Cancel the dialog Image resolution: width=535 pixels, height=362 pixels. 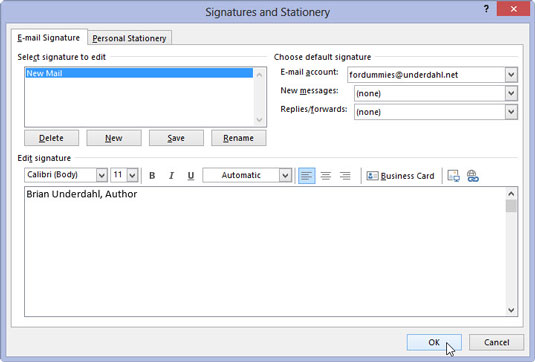(496, 342)
